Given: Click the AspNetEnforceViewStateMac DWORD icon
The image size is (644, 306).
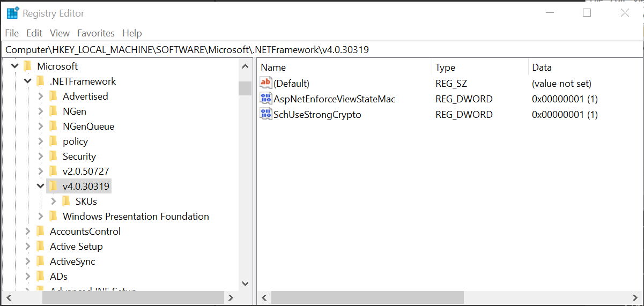Looking at the screenshot, I should point(266,99).
